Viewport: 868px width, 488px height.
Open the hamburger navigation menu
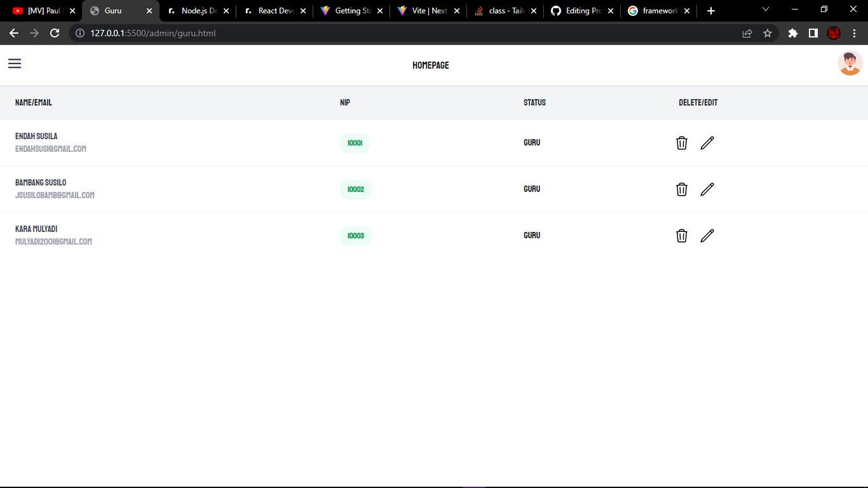[x=14, y=64]
